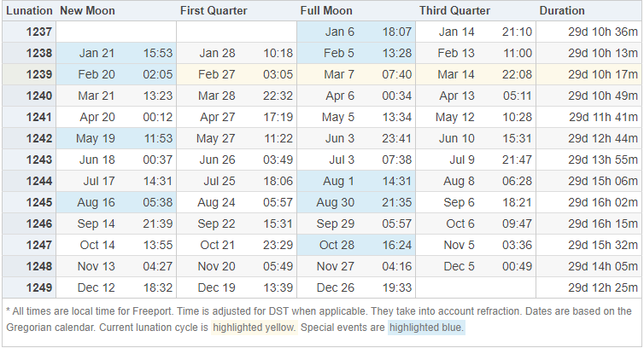Click the Lunation column header
The height and width of the screenshot is (354, 644).
click(29, 11)
